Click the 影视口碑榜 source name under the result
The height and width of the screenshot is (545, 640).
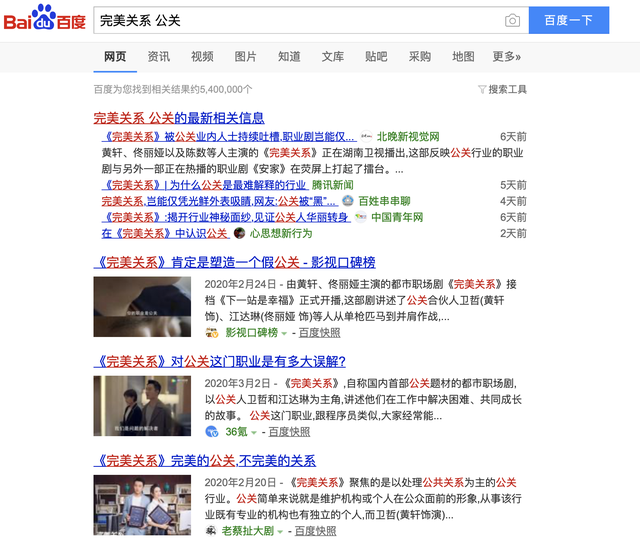pyautogui.click(x=252, y=333)
